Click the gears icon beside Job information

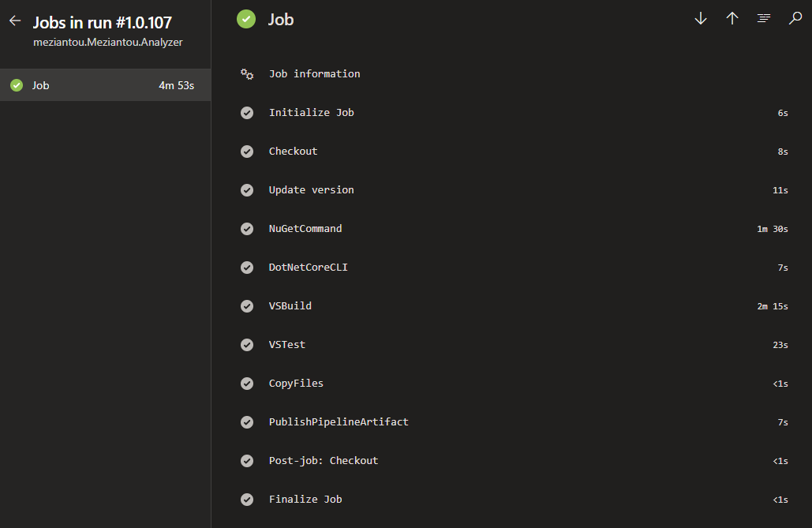coord(247,74)
